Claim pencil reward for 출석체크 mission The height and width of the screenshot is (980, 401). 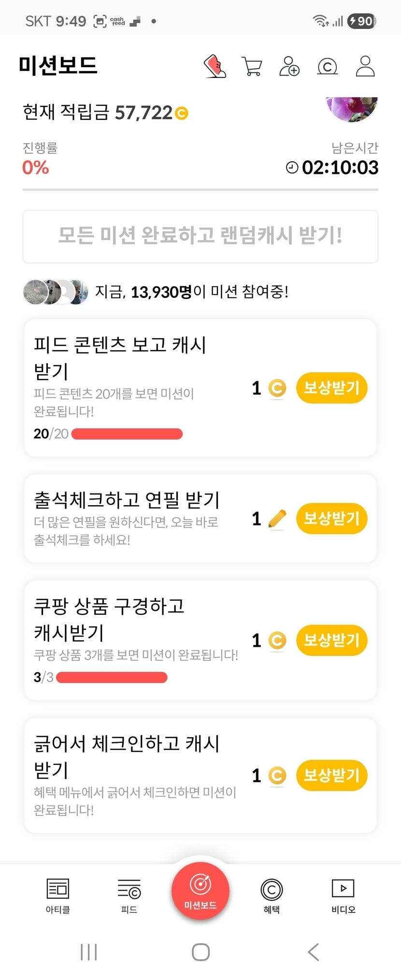pyautogui.click(x=331, y=519)
